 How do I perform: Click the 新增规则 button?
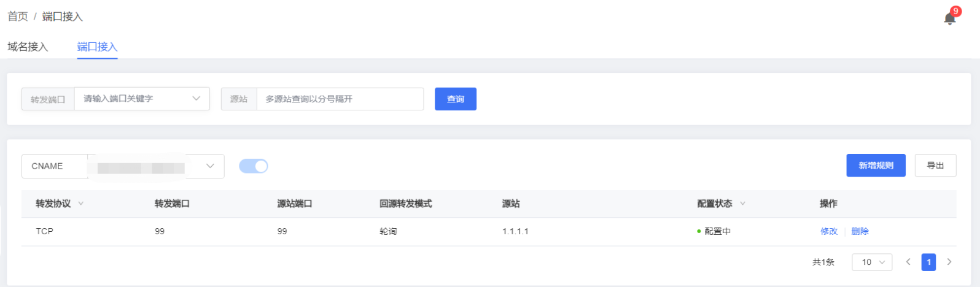coord(876,166)
